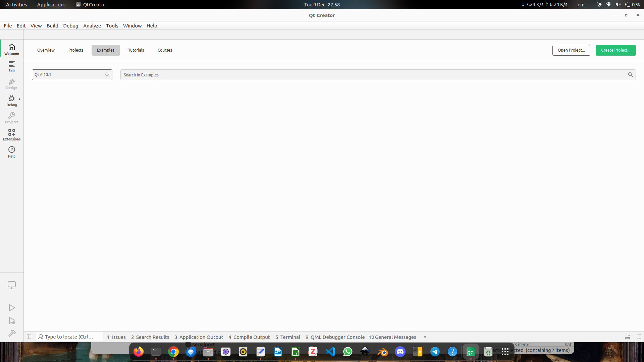The width and height of the screenshot is (644, 362).
Task: Open the Help menu in menu bar
Action: (x=152, y=26)
